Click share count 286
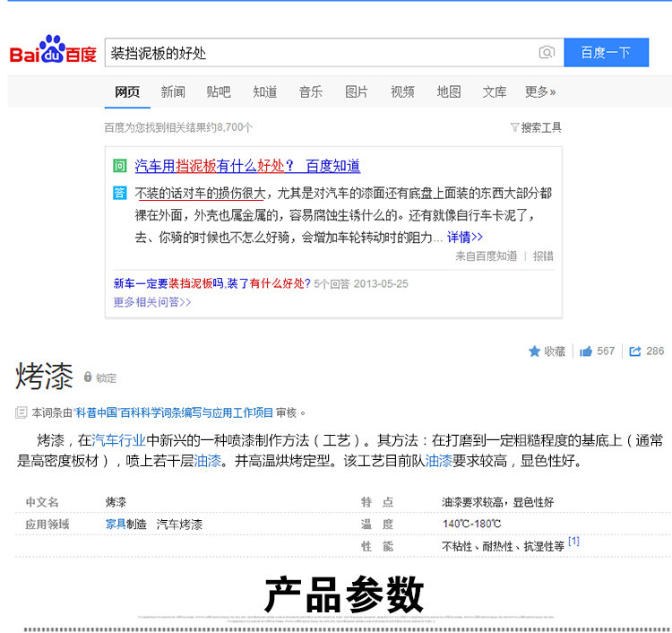The height and width of the screenshot is (633, 672). pyautogui.click(x=655, y=351)
